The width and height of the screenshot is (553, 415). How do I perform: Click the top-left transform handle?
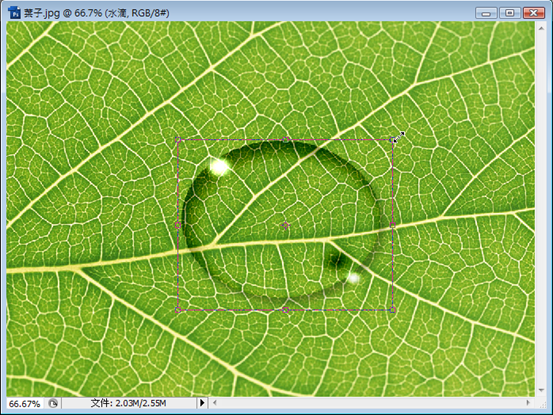click(x=178, y=140)
